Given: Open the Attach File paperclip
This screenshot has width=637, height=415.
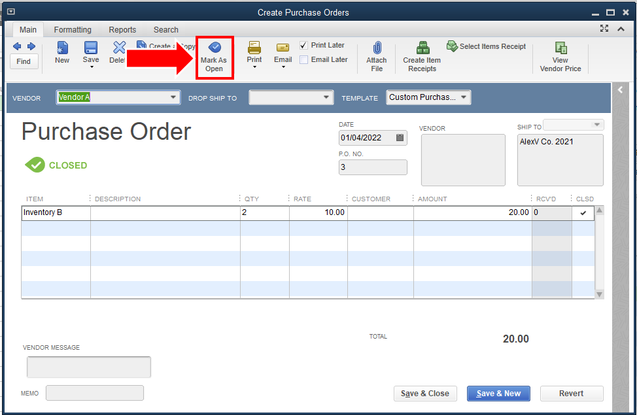Looking at the screenshot, I should tap(377, 48).
